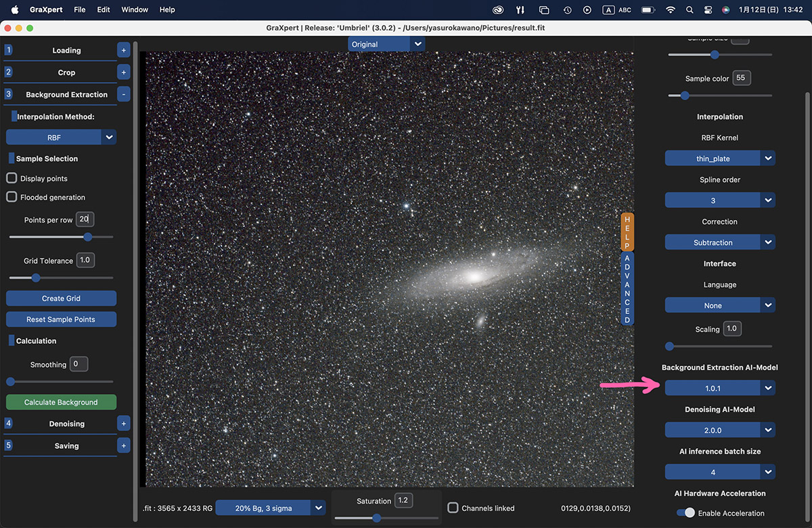Enable the Display points checkbox
This screenshot has width=812, height=528.
12,178
